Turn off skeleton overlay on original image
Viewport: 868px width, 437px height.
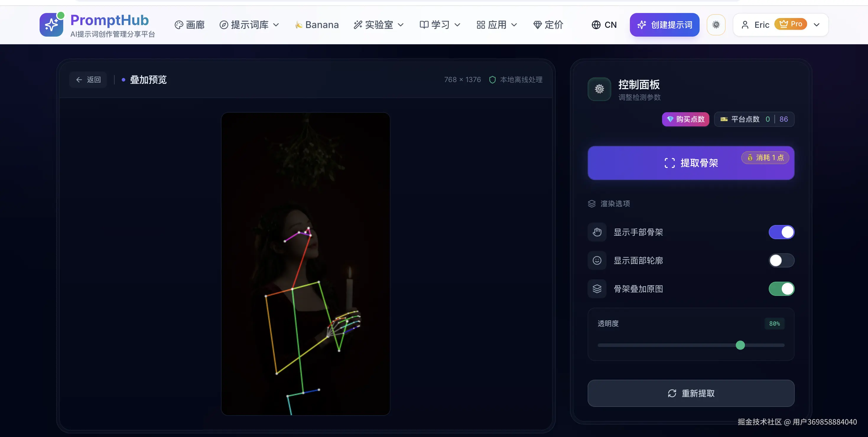point(781,289)
